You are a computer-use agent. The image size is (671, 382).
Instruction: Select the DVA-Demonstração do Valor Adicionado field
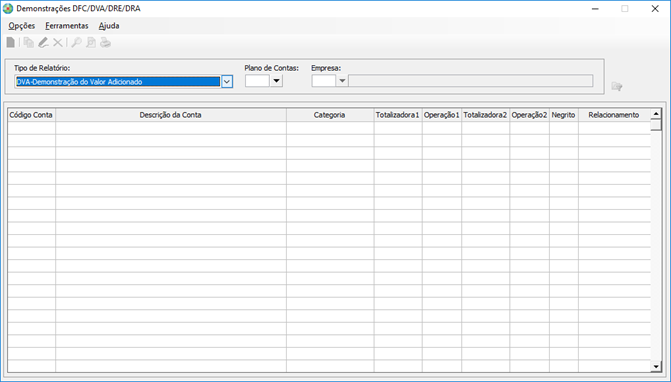click(x=118, y=81)
